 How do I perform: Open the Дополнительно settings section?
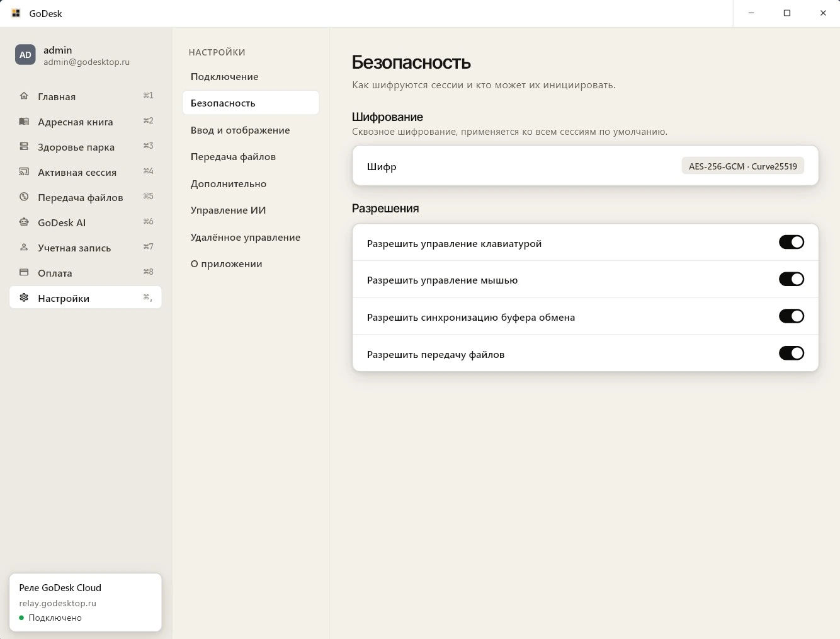(251, 183)
